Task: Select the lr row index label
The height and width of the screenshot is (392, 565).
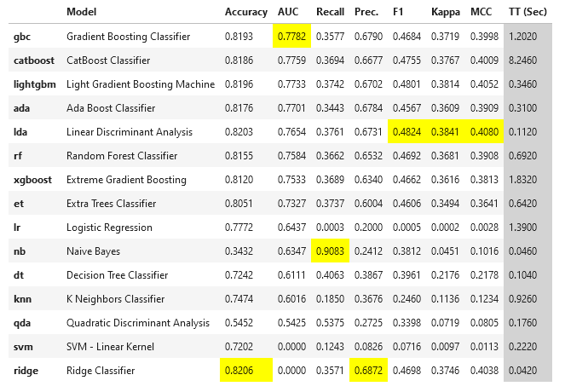Action: coord(17,228)
